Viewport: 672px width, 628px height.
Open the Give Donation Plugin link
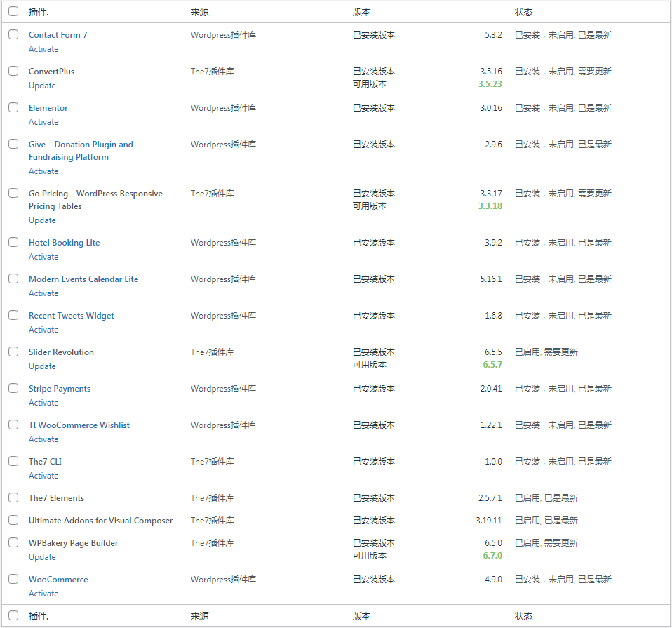click(x=81, y=145)
